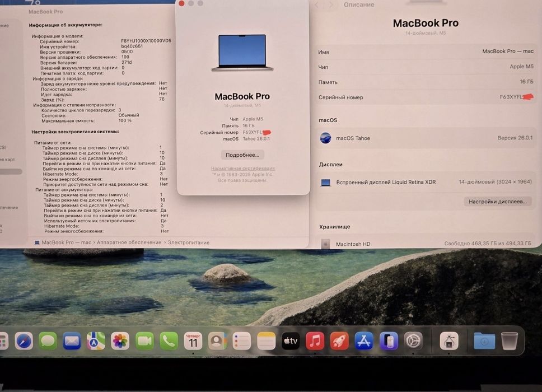Click Настройки электропитания системы heading
The height and width of the screenshot is (392, 542).
click(x=76, y=132)
